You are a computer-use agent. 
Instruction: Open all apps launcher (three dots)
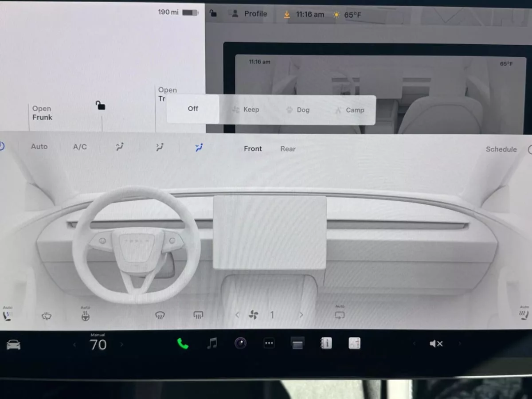point(269,344)
